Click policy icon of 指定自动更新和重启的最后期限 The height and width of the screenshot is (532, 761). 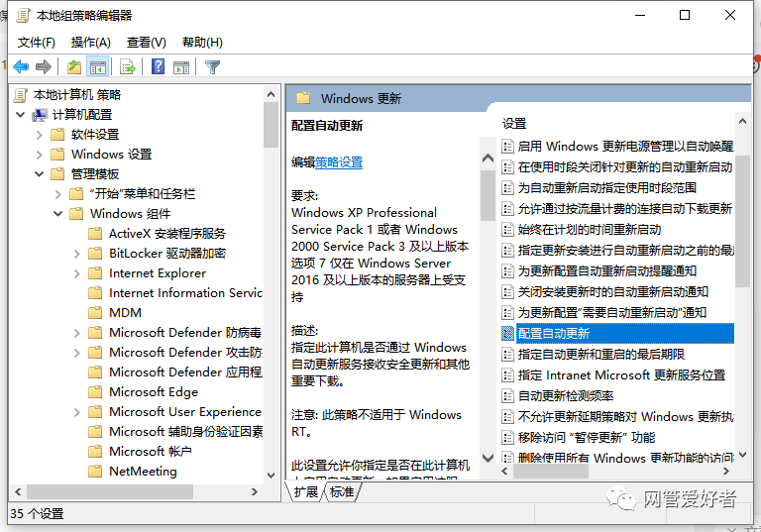pos(507,355)
